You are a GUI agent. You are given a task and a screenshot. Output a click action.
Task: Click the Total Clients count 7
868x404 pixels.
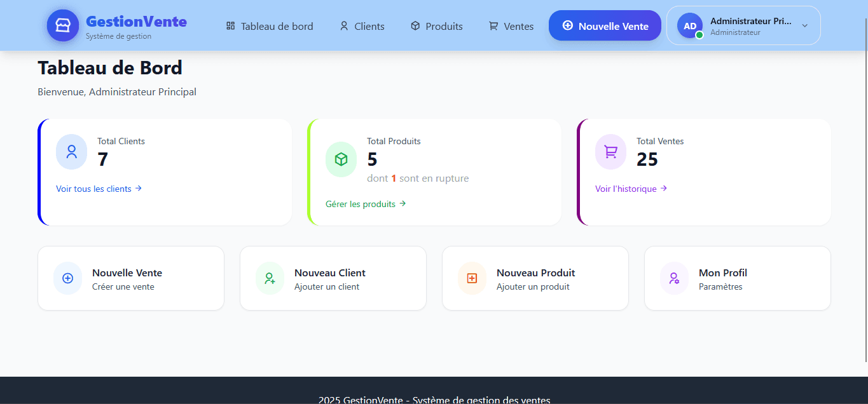click(102, 159)
